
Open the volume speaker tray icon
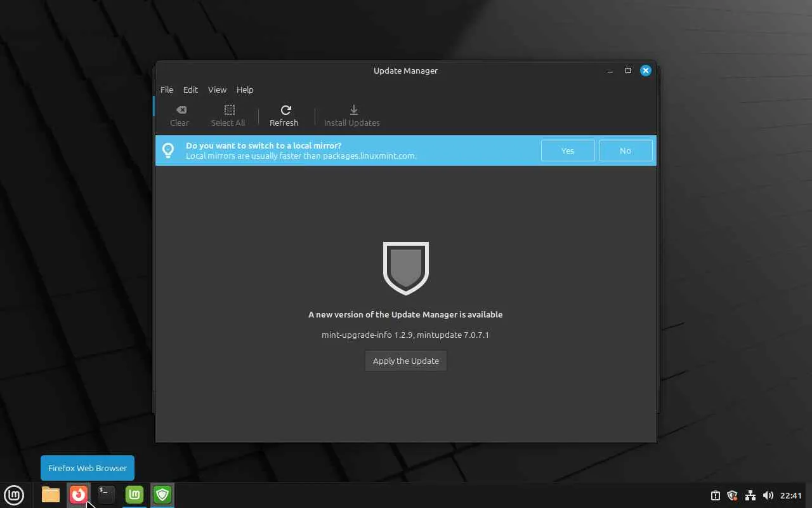[x=768, y=495]
